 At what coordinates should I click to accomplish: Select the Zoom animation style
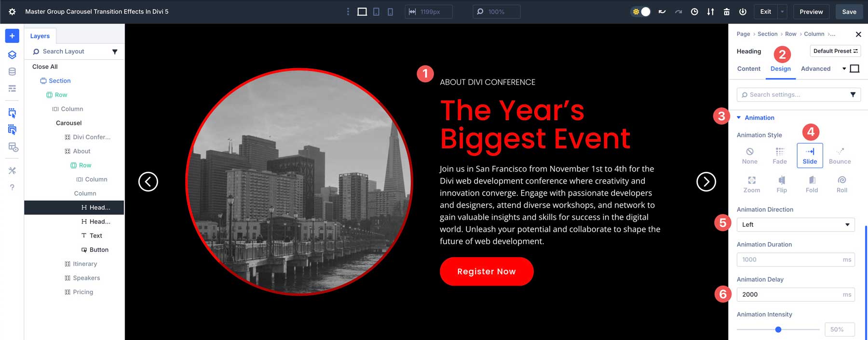[x=752, y=184]
